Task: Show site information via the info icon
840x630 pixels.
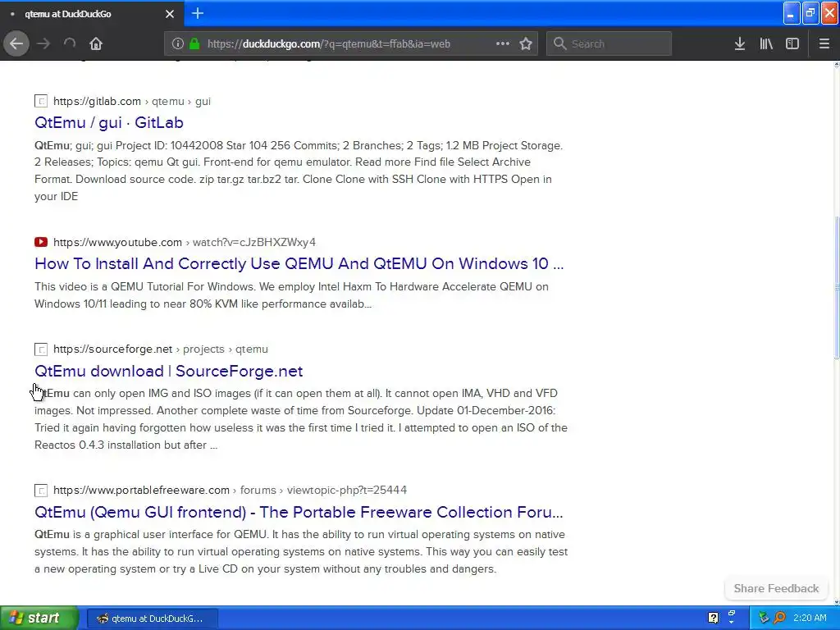Action: 178,43
